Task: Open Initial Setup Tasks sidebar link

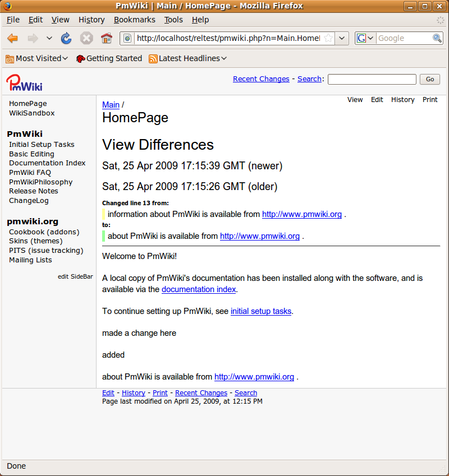Action: [42, 145]
